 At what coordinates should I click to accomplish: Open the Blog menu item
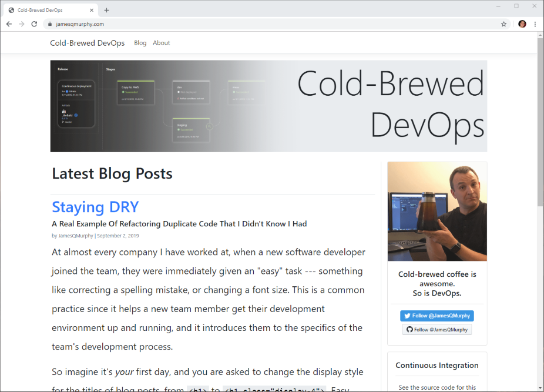click(140, 43)
